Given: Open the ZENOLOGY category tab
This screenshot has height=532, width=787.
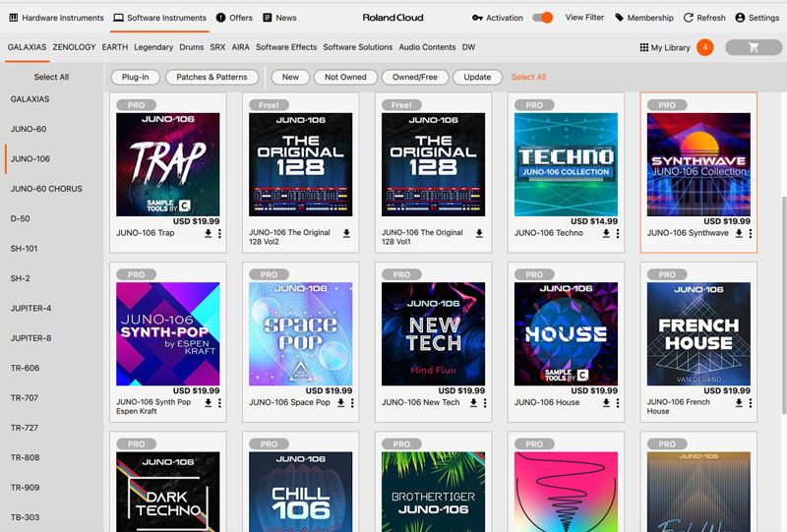Looking at the screenshot, I should click(74, 47).
